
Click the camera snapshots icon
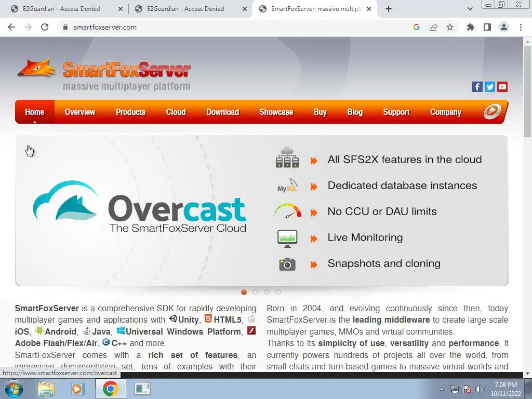[x=287, y=264]
